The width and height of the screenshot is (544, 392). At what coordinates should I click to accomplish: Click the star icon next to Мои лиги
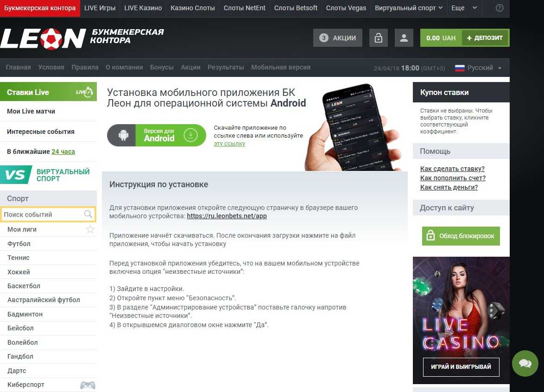pyautogui.click(x=90, y=229)
